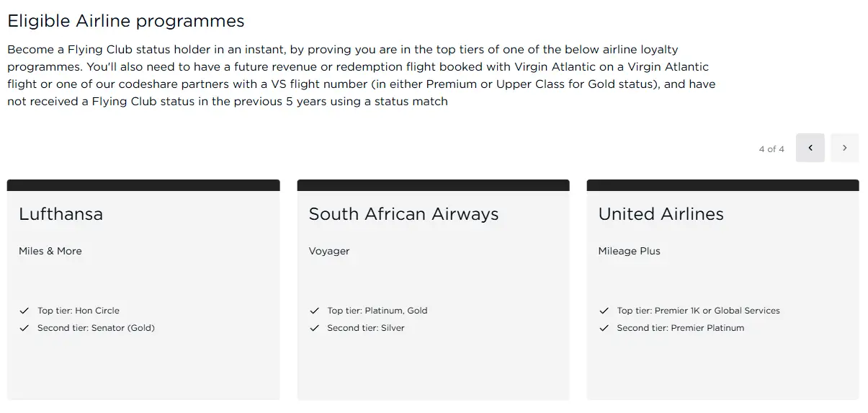
Task: Click the previous carousel arrow button
Action: point(810,148)
